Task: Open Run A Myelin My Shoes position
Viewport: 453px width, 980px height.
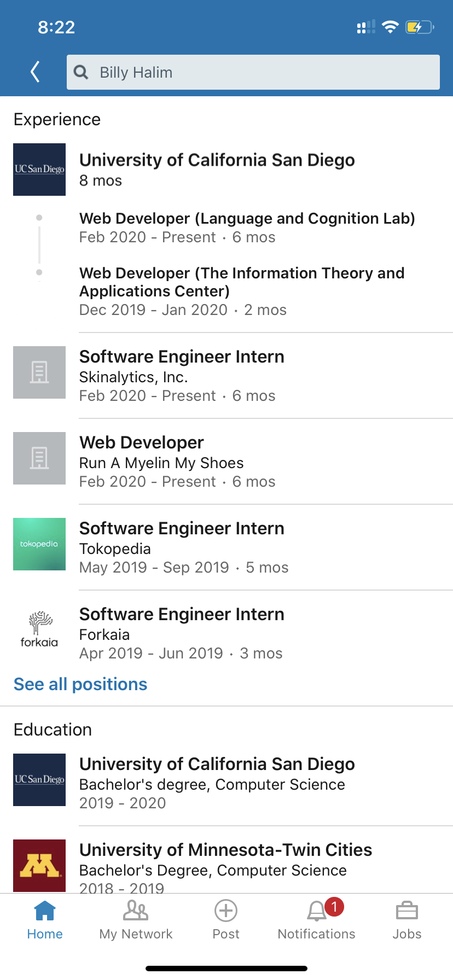Action: [161, 463]
